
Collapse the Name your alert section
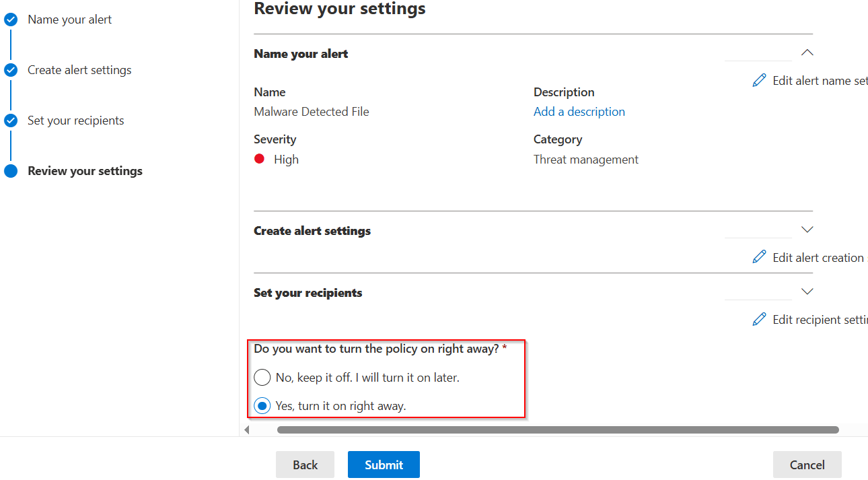(807, 52)
